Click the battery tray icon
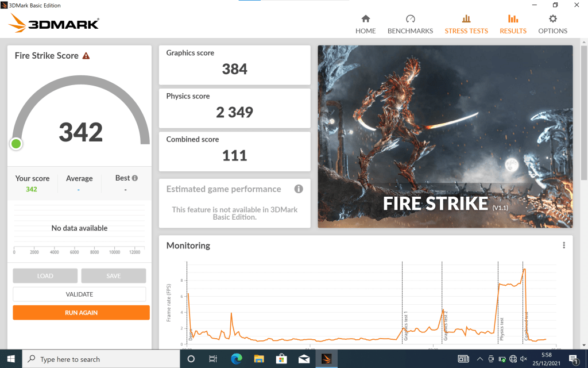The height and width of the screenshot is (368, 588). point(502,359)
